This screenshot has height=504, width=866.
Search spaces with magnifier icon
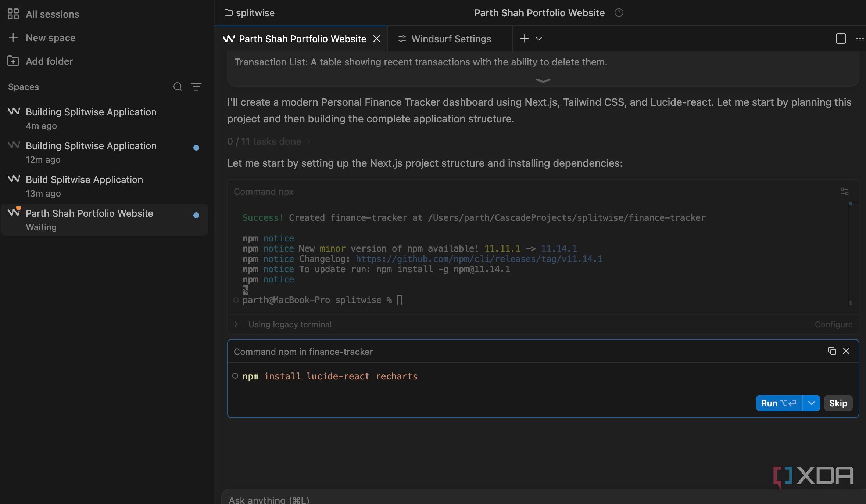[x=178, y=87]
